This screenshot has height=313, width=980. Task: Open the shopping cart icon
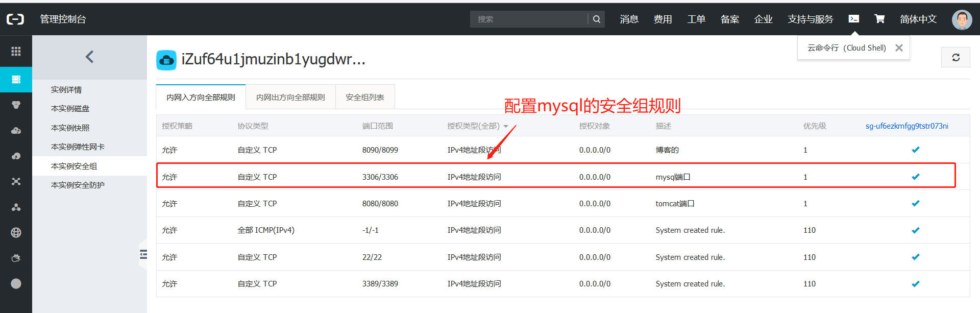coord(879,19)
